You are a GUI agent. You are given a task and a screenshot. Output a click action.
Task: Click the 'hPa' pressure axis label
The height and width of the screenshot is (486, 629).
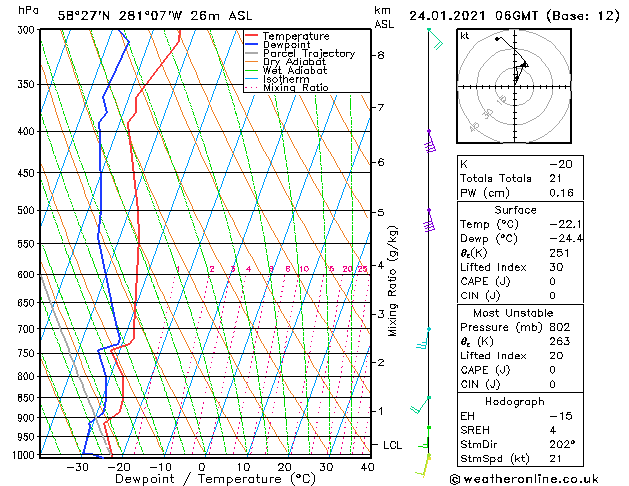(x=28, y=10)
